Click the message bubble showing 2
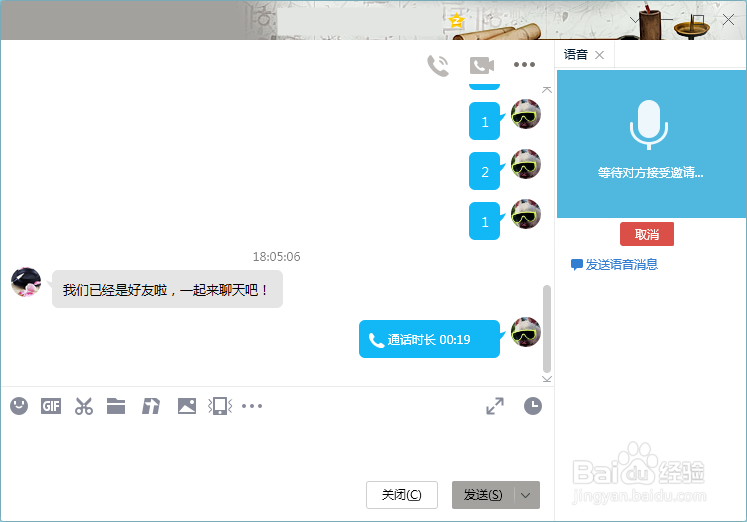The height and width of the screenshot is (522, 747). click(485, 171)
